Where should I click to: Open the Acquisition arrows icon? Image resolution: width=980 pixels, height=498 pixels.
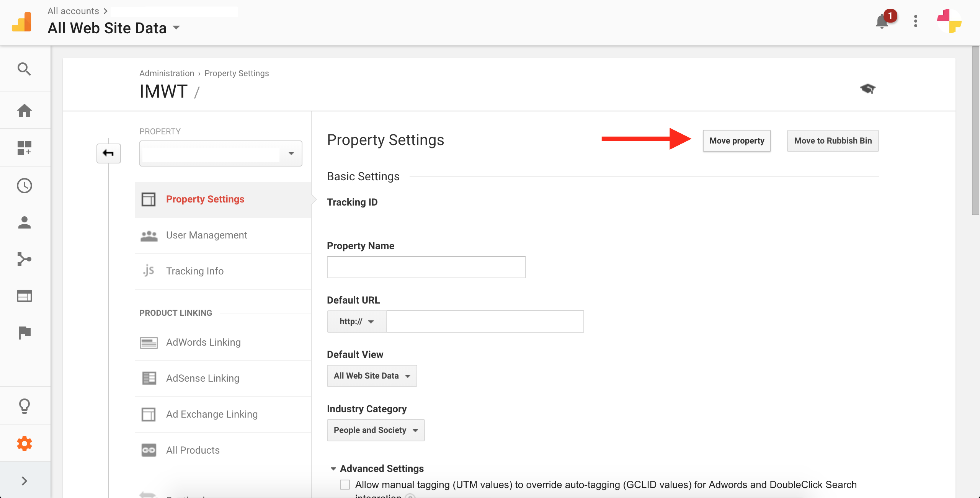tap(24, 259)
